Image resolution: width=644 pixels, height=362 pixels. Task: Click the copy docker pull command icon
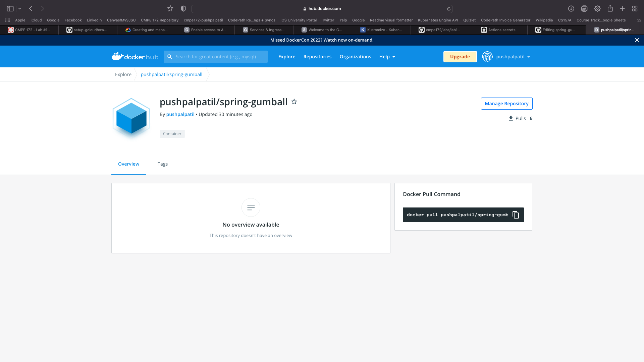pos(516,215)
